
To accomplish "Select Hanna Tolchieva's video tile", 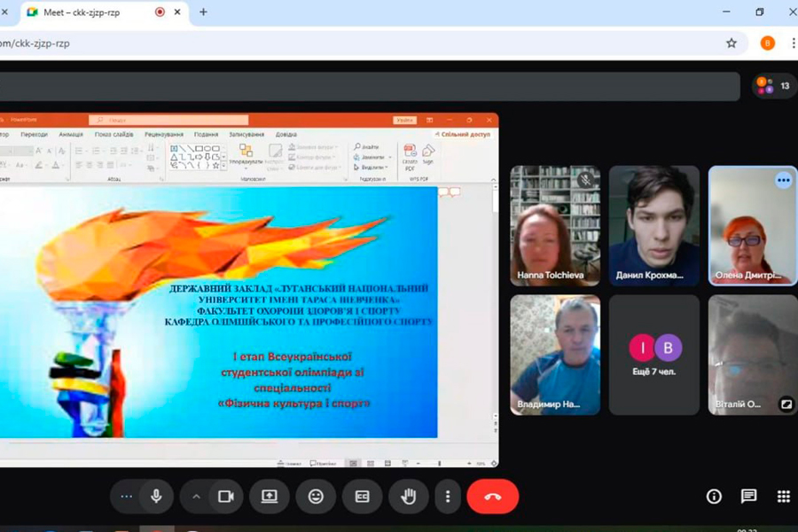I will [x=555, y=225].
